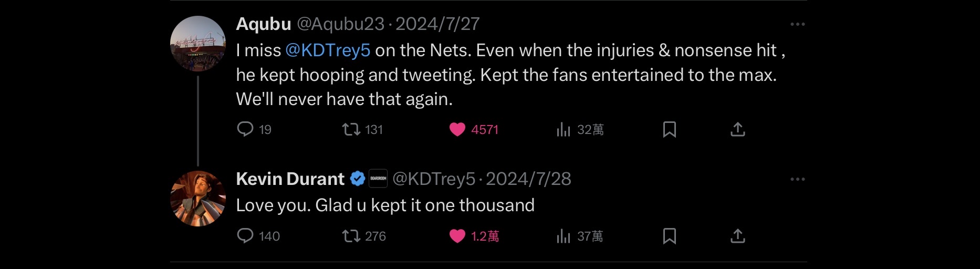Open Aqubu's profile picture
The image size is (980, 269).
click(x=198, y=44)
